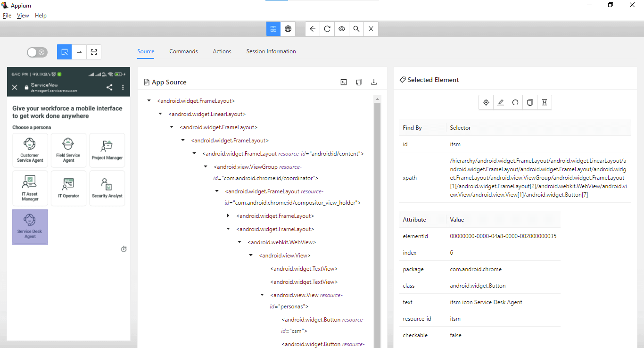Collapse the android.webkit.WebView node

pyautogui.click(x=239, y=242)
